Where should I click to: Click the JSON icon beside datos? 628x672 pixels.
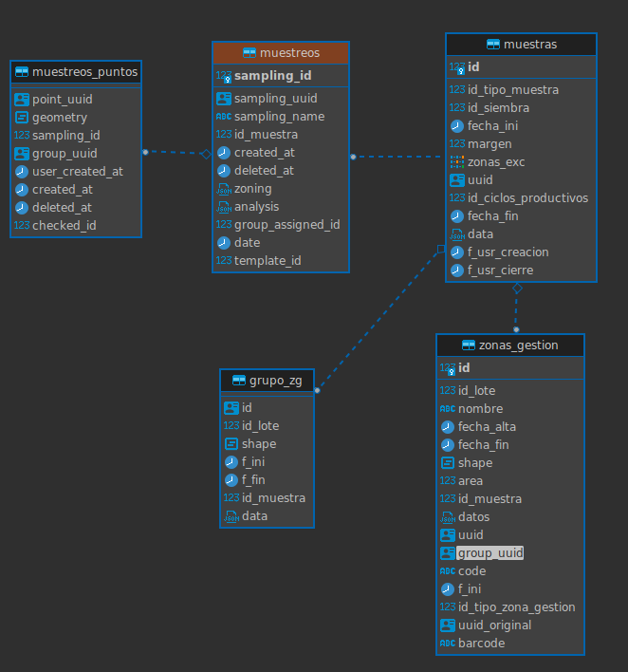448,517
